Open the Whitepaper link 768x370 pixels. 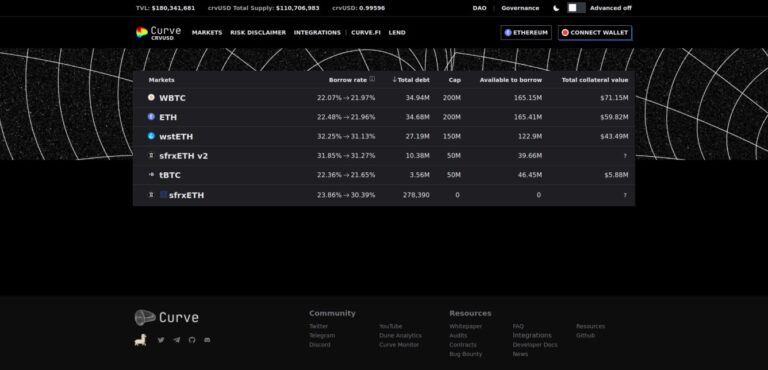click(x=465, y=326)
